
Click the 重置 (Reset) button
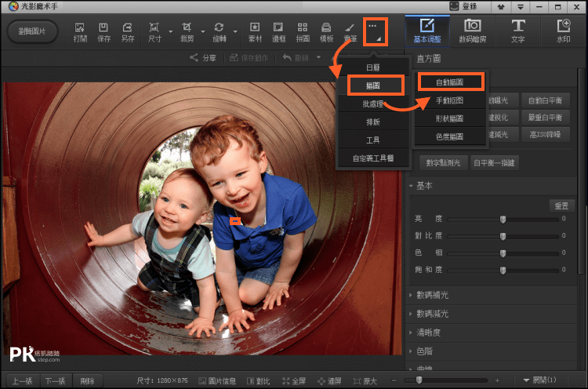pos(561,205)
